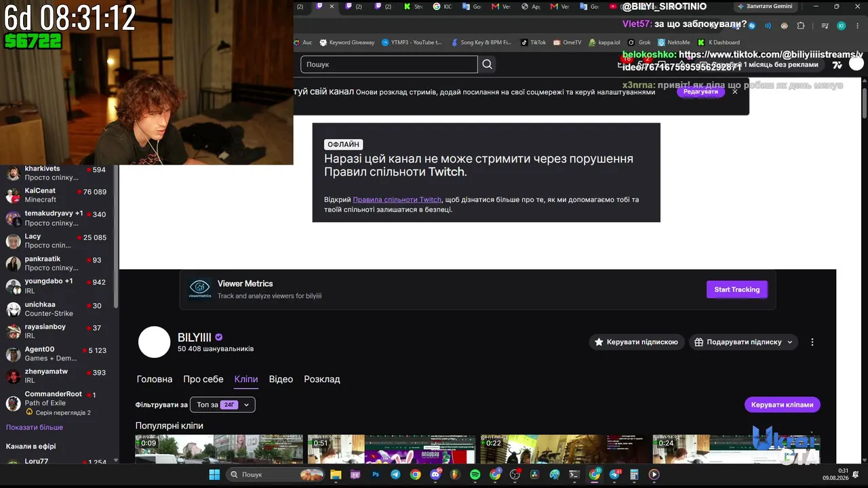Click the BILYIIII channel avatar

pyautogui.click(x=154, y=342)
